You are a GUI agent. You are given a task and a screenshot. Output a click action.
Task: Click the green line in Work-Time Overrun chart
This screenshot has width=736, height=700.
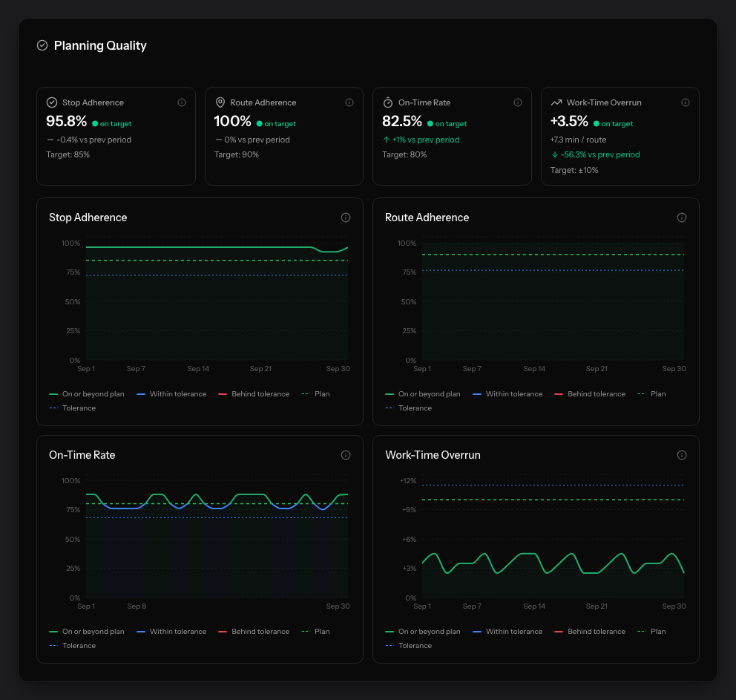(x=528, y=554)
